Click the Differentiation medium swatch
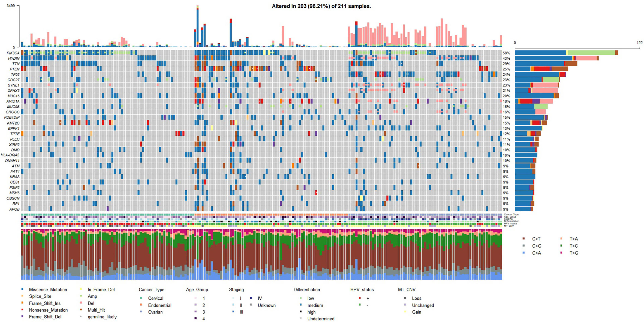 click(x=301, y=305)
